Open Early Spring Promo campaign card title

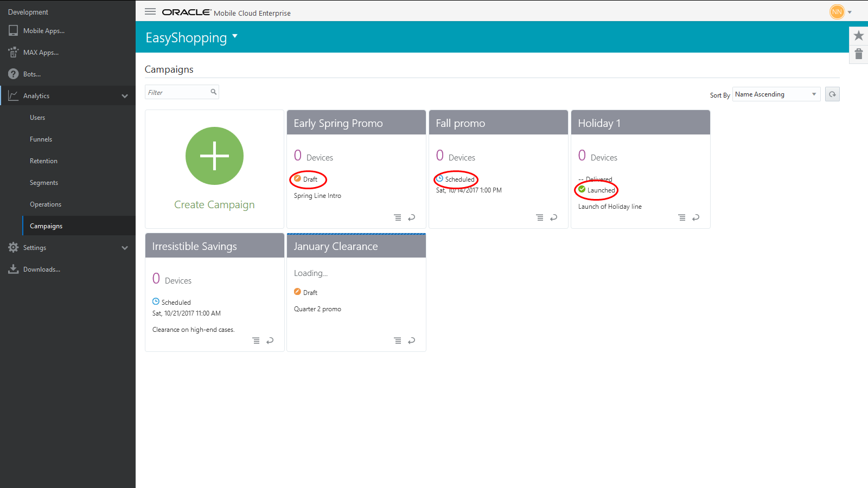point(338,123)
